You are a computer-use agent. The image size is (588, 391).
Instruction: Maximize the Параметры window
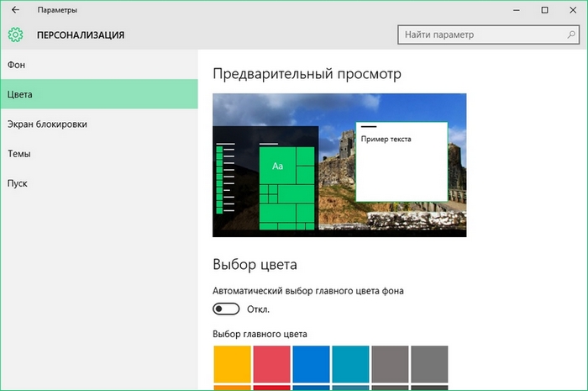click(544, 10)
